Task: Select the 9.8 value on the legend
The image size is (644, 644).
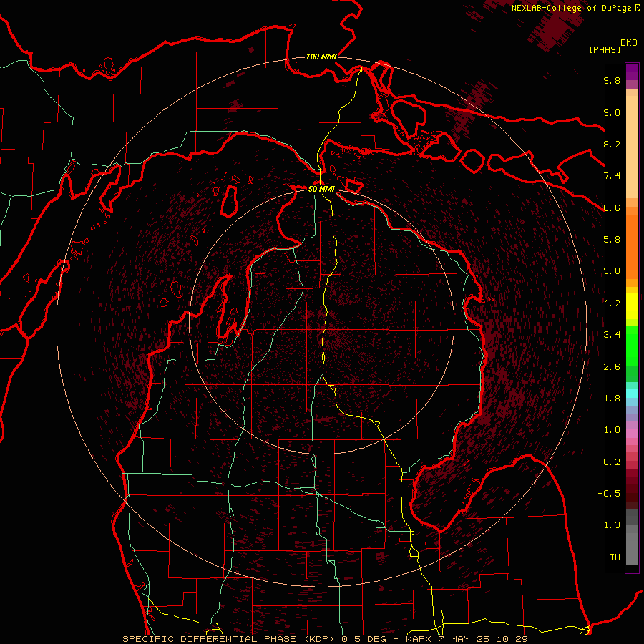Action: [612, 80]
